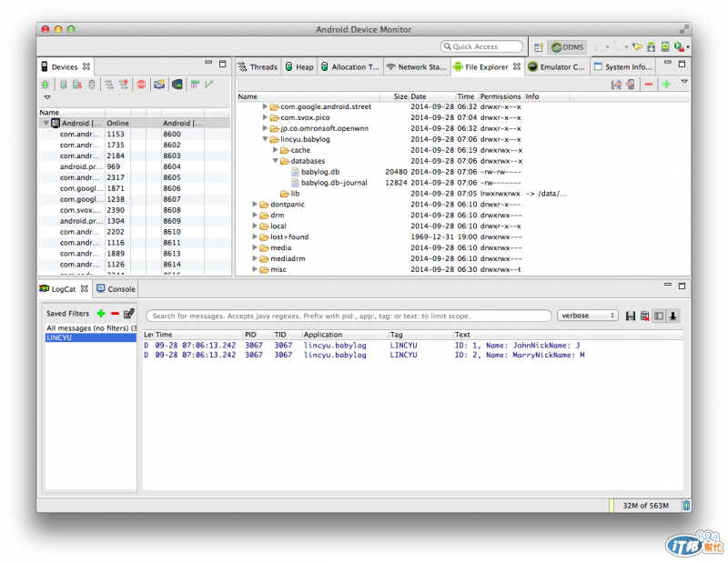Open the Console tab
Image resolution: width=728 pixels, height=563 pixels.
pyautogui.click(x=116, y=289)
